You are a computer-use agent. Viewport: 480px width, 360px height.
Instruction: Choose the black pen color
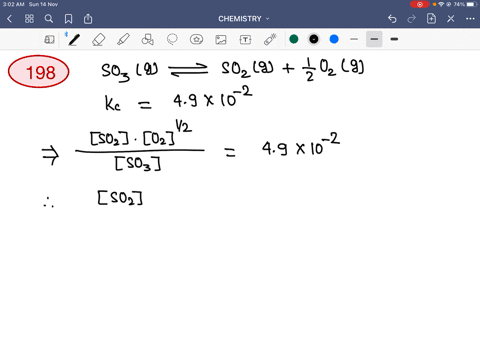coord(314,39)
